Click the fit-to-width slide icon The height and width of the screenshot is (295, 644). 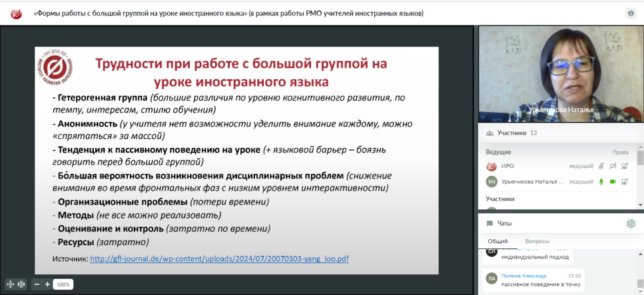(21, 284)
